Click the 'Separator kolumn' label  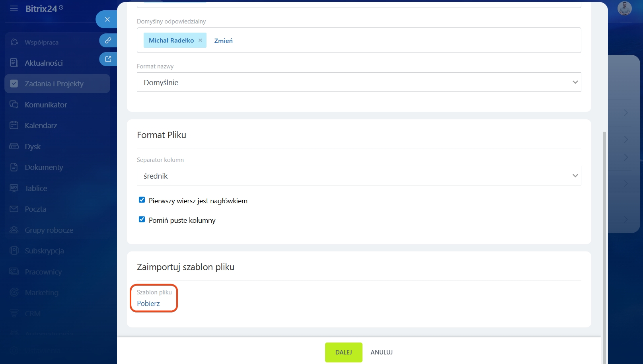coord(160,160)
